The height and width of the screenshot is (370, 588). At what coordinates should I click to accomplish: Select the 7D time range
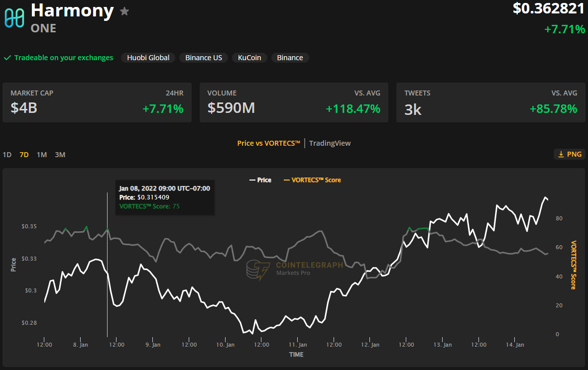click(24, 155)
